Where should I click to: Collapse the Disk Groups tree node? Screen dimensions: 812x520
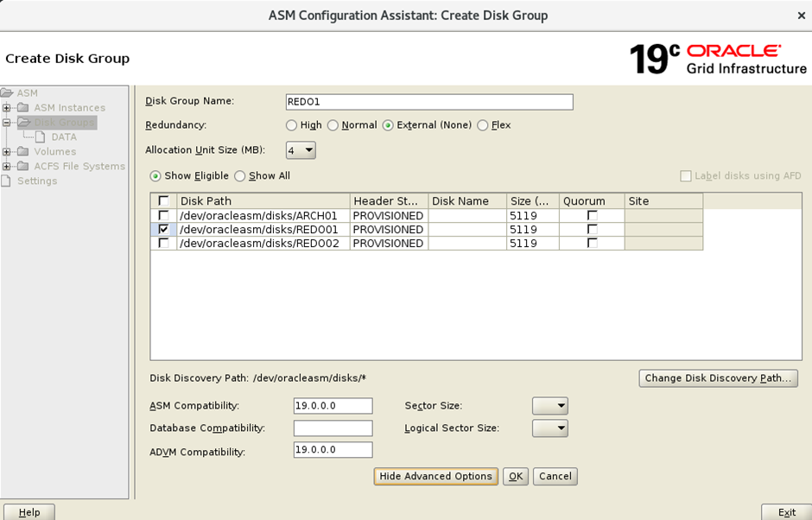tap(6, 123)
